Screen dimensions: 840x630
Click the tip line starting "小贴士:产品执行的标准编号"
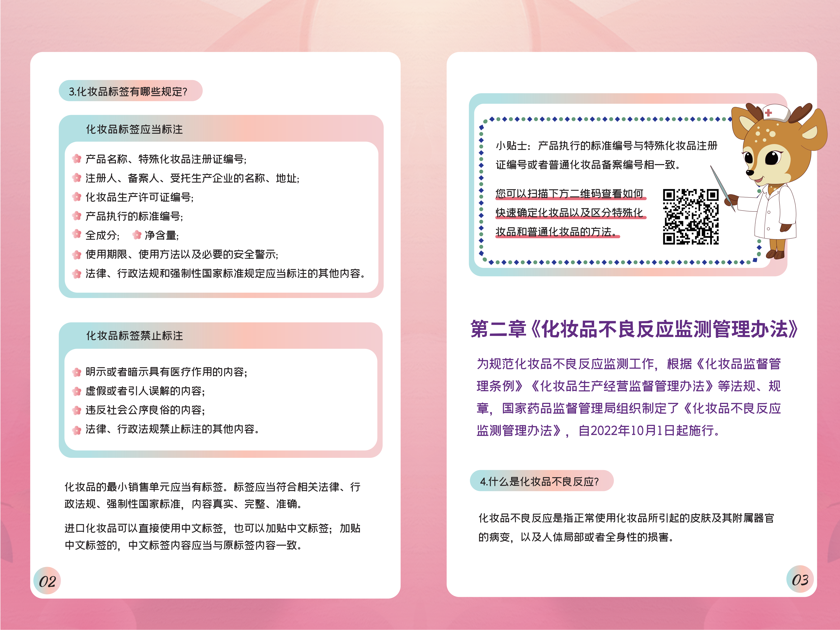coord(606,146)
